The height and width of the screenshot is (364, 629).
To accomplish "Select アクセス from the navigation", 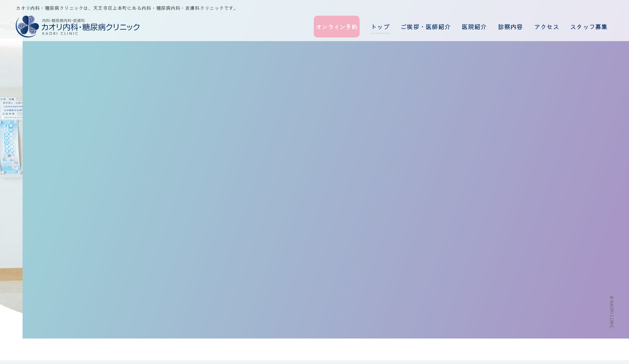I will coord(546,27).
